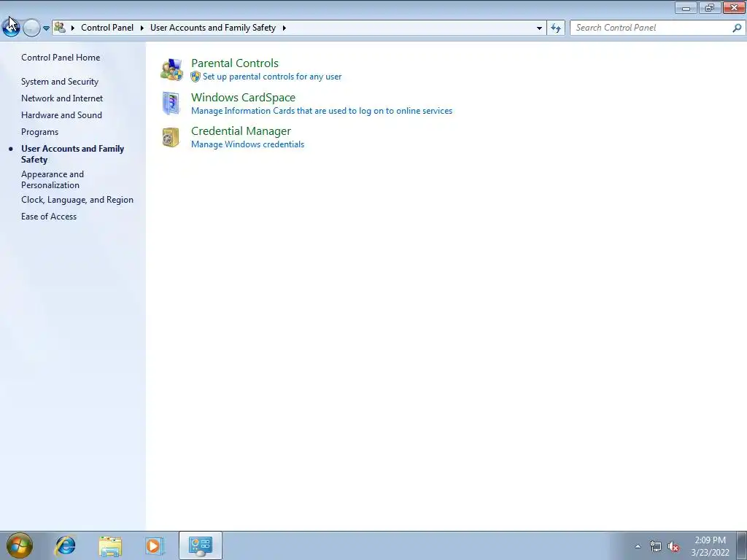This screenshot has height=560, width=747.
Task: Click the Show desktop button
Action: coord(742,545)
